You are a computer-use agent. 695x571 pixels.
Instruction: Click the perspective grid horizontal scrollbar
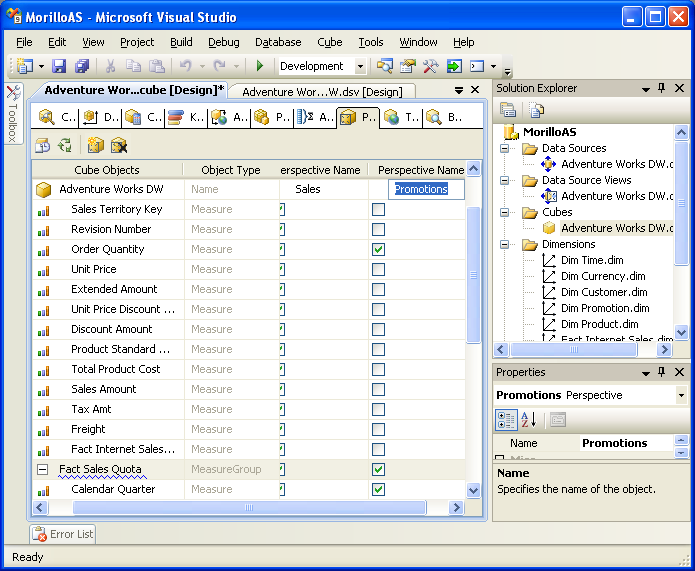249,507
